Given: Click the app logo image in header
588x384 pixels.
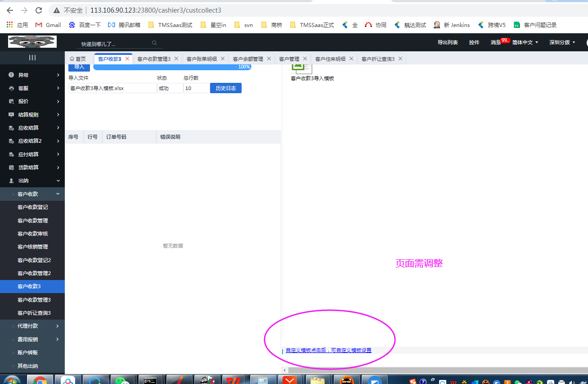Looking at the screenshot, I should [32, 42].
